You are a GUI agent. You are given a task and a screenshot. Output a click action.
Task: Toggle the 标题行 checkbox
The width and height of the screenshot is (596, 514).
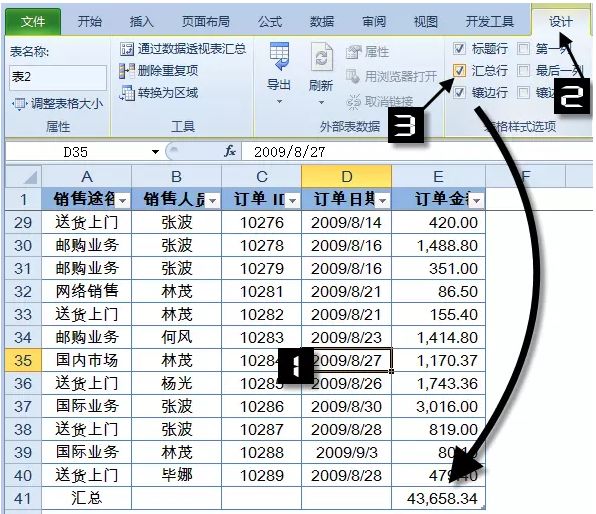pyautogui.click(x=459, y=49)
